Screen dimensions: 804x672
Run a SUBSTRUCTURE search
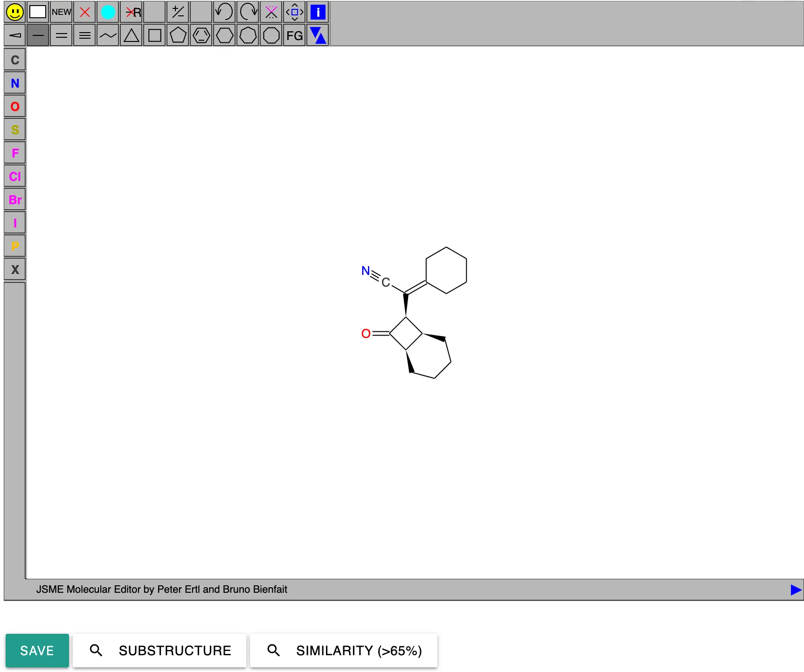159,651
